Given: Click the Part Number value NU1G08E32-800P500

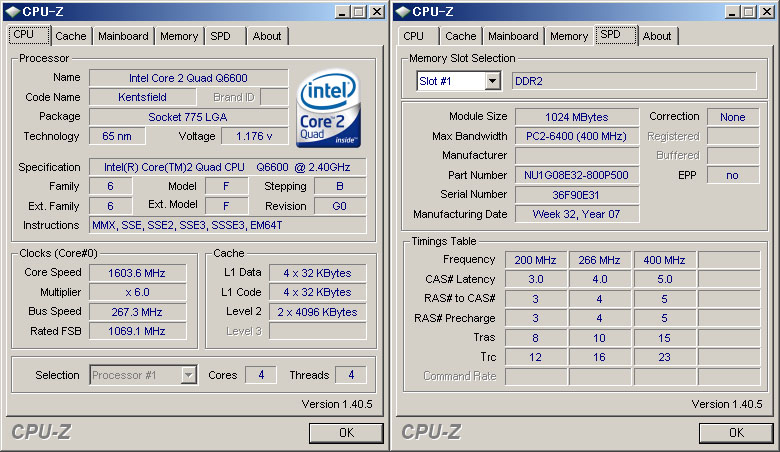Looking at the screenshot, I should tap(577, 175).
